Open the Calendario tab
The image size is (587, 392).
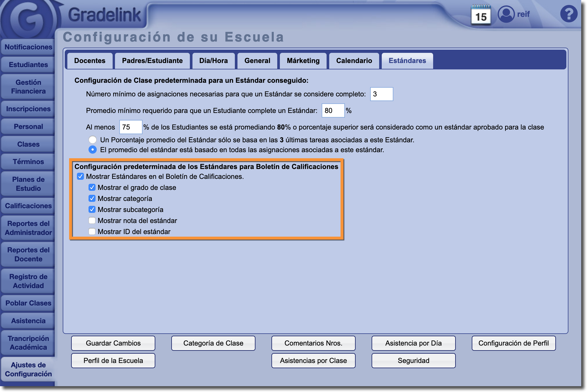354,61
